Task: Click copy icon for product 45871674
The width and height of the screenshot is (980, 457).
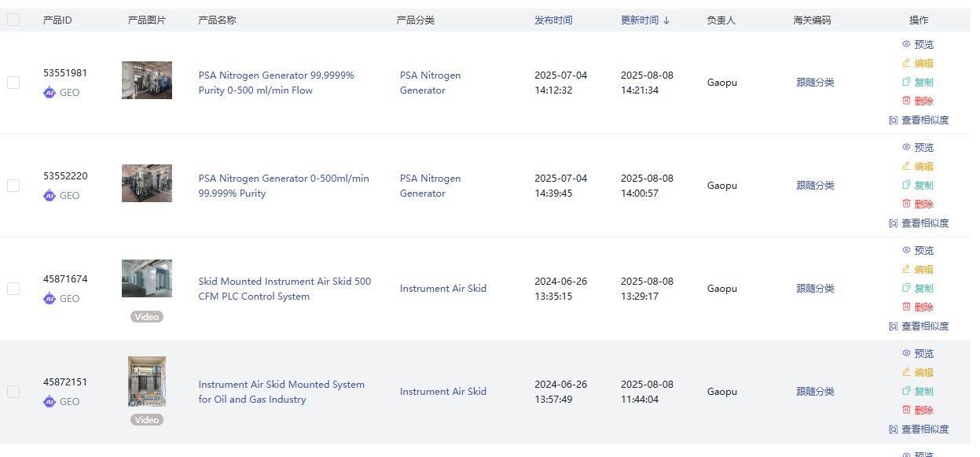Action: coord(906,289)
